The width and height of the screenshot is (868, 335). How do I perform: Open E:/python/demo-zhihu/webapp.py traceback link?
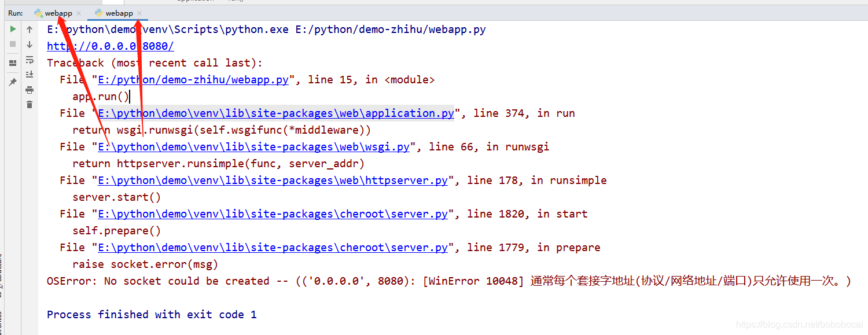(x=193, y=80)
